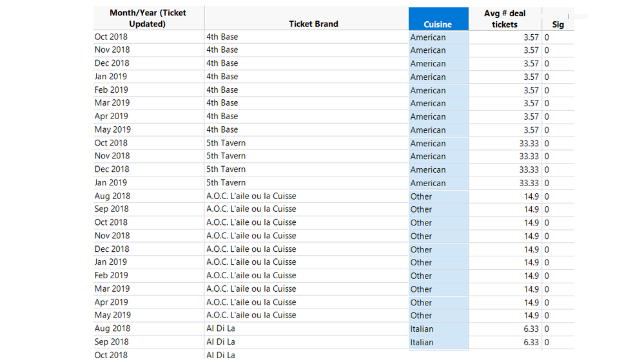Screen dimensions: 644x362
Task: Click 3.57 in 4th Base Feb 2019 row
Action: tap(531, 90)
